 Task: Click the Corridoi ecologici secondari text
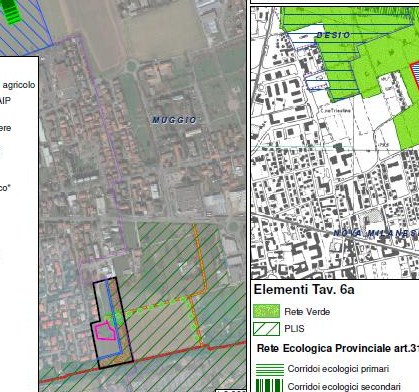[x=344, y=387]
